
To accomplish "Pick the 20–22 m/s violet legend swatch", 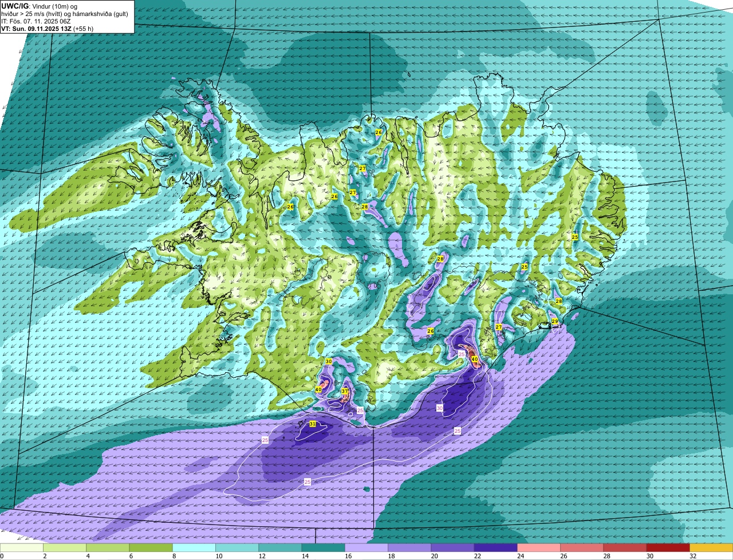I will [452, 548].
